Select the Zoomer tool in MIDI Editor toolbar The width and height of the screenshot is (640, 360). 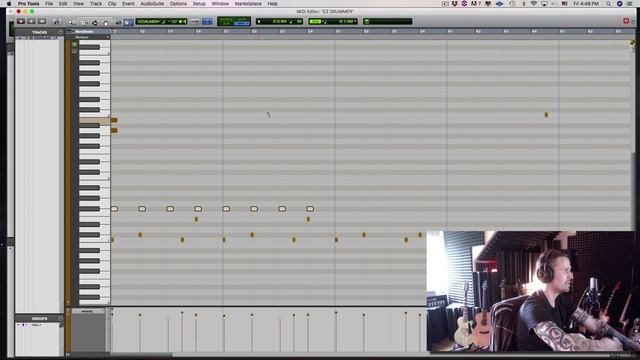pos(71,22)
